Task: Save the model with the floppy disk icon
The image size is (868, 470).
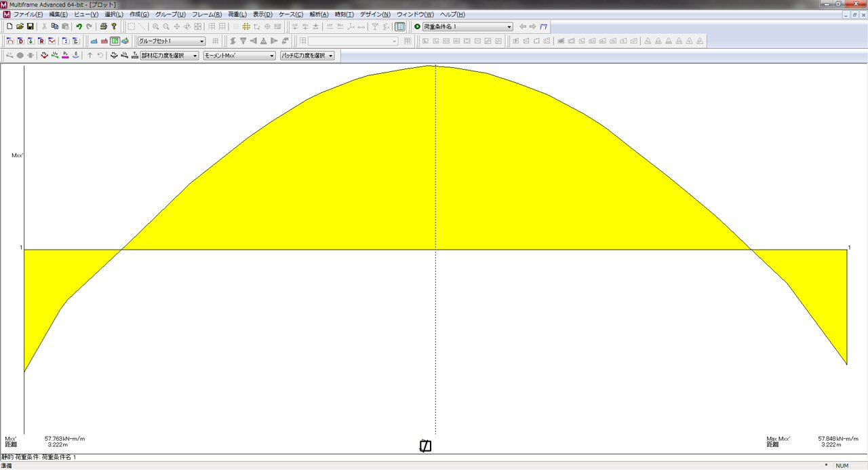Action: [31, 26]
